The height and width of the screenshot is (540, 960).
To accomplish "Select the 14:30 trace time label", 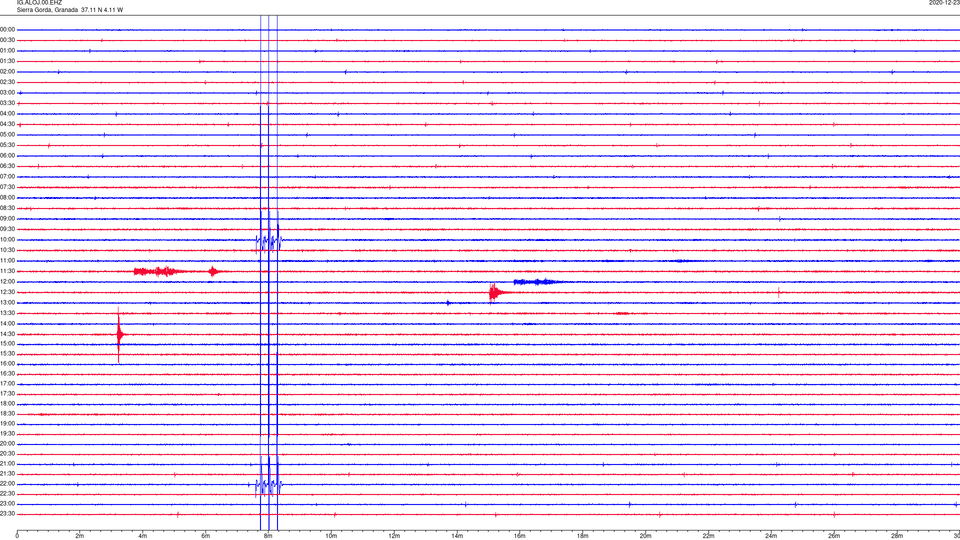I will click(8, 334).
